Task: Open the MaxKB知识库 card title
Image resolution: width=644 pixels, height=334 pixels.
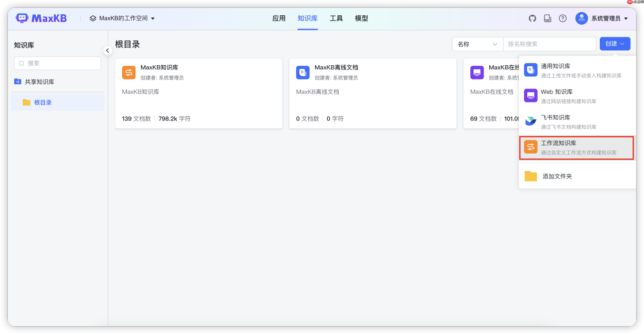Action: [x=159, y=67]
